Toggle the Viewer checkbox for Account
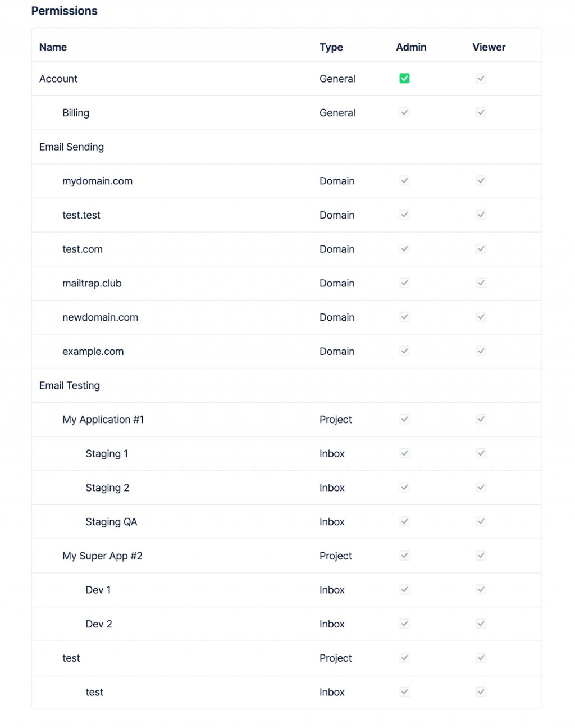Viewport: 575px width, 728px height. (x=481, y=79)
